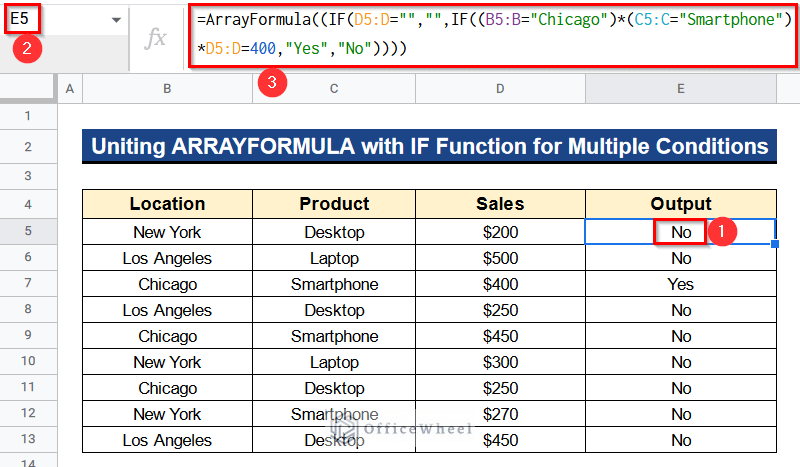
Task: Click 'Laptop' cell in row 6
Action: [x=334, y=258]
